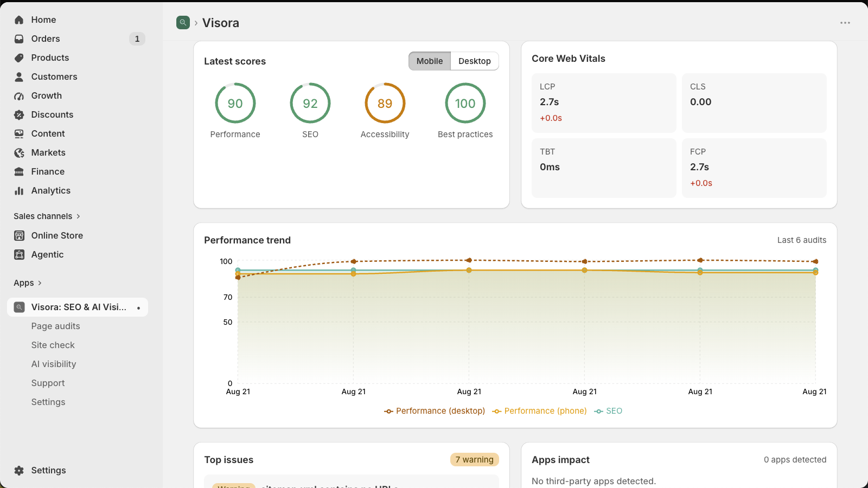Open the Orders page link

click(46, 39)
